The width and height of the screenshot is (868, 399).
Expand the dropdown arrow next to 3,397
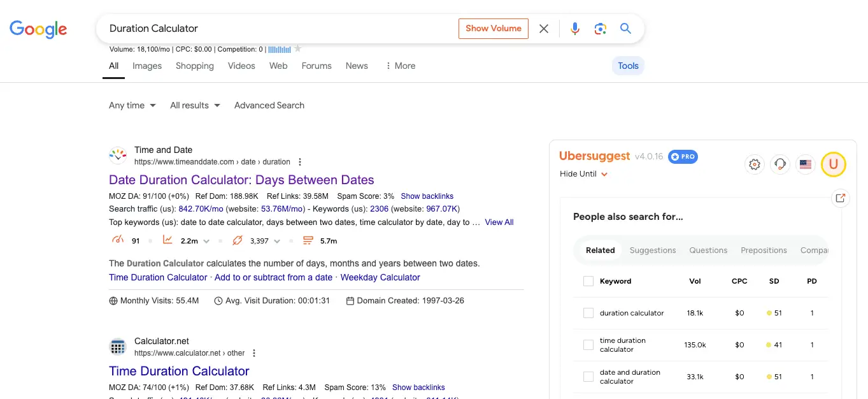click(276, 241)
